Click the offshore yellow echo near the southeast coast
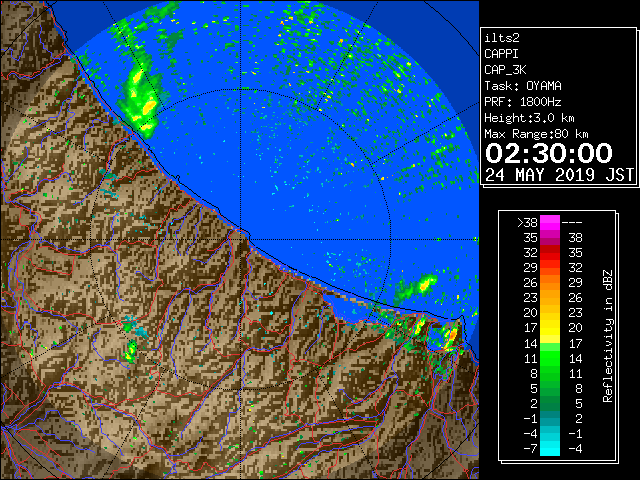The height and width of the screenshot is (480, 640). point(426,282)
